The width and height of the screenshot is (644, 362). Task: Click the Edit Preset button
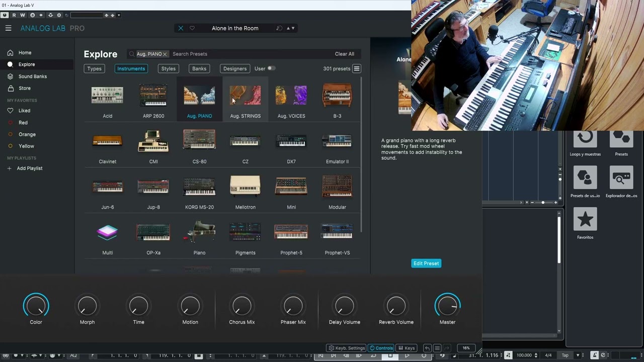point(426,263)
